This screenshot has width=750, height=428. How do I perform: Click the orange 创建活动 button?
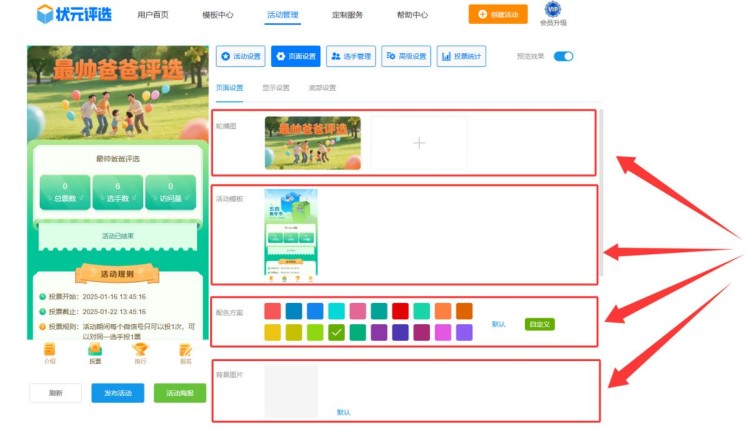(x=497, y=15)
